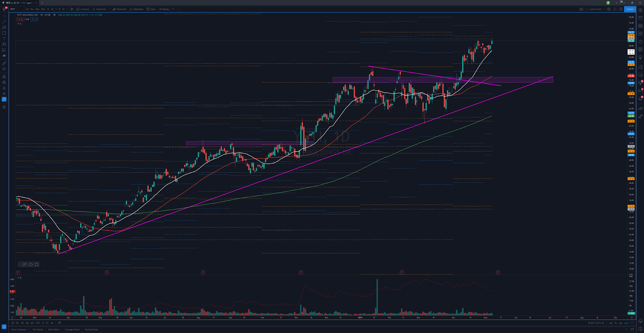The height and width of the screenshot is (333, 644).
Task: Switch to the Strategy Tester tab
Action: click(x=72, y=330)
